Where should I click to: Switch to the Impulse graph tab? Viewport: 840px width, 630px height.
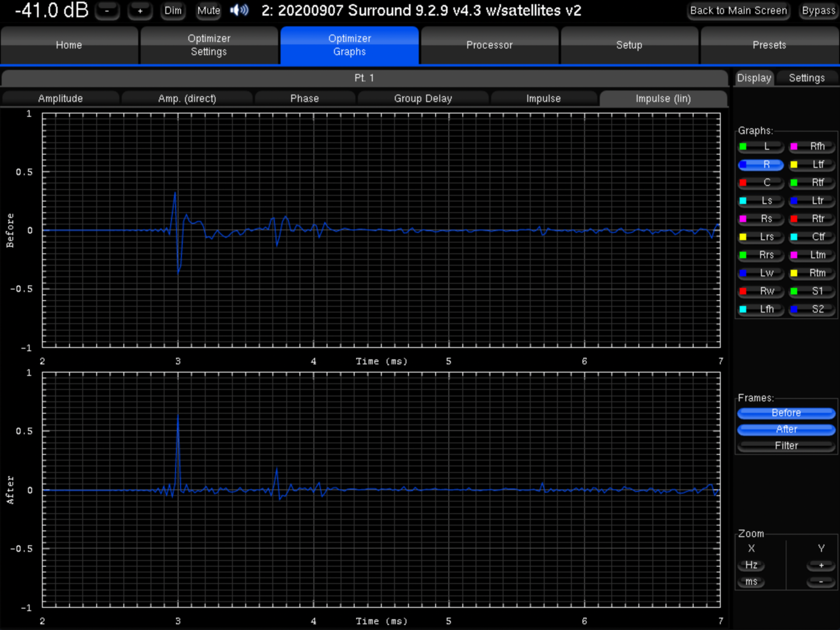(x=544, y=99)
